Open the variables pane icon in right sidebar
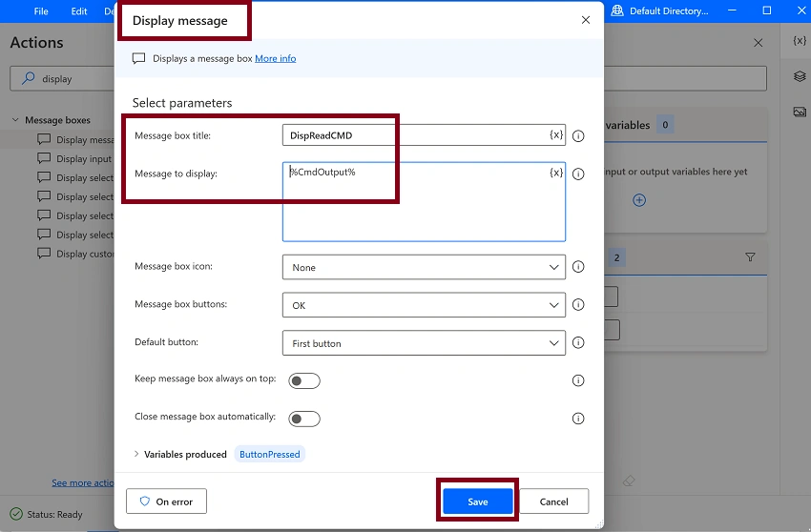Screen dimensions: 811x532 pyautogui.click(x=800, y=40)
